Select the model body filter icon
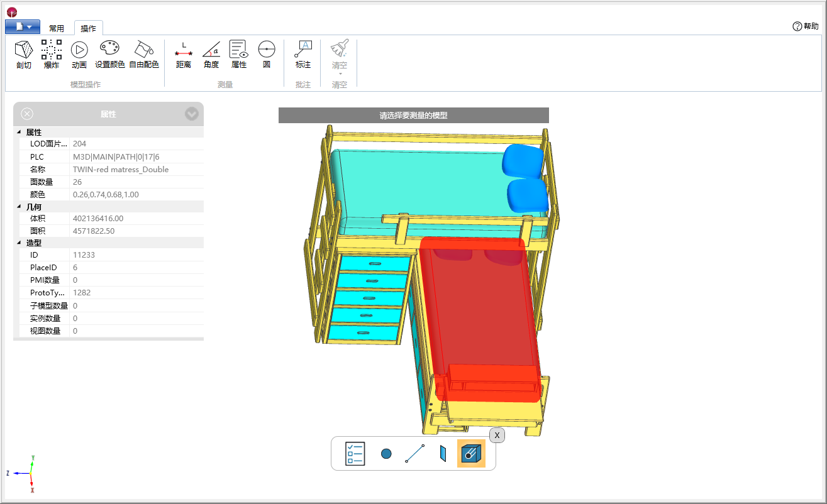 pos(471,454)
